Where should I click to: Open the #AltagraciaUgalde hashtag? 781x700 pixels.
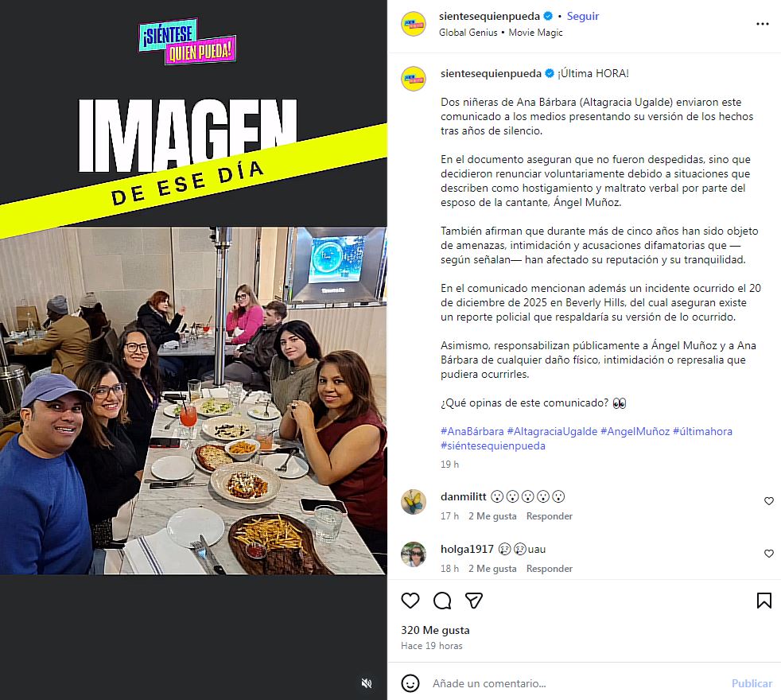click(552, 431)
